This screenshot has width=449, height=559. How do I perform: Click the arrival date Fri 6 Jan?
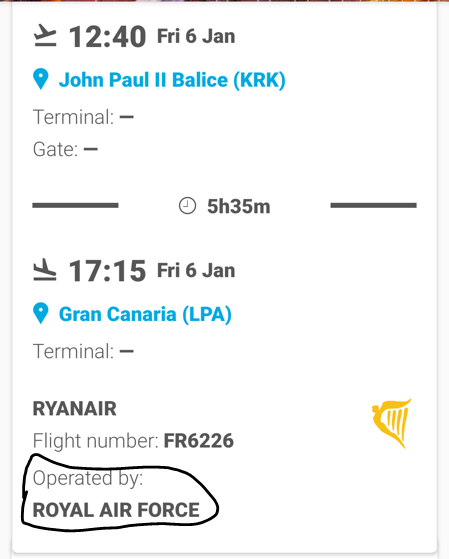(x=196, y=271)
